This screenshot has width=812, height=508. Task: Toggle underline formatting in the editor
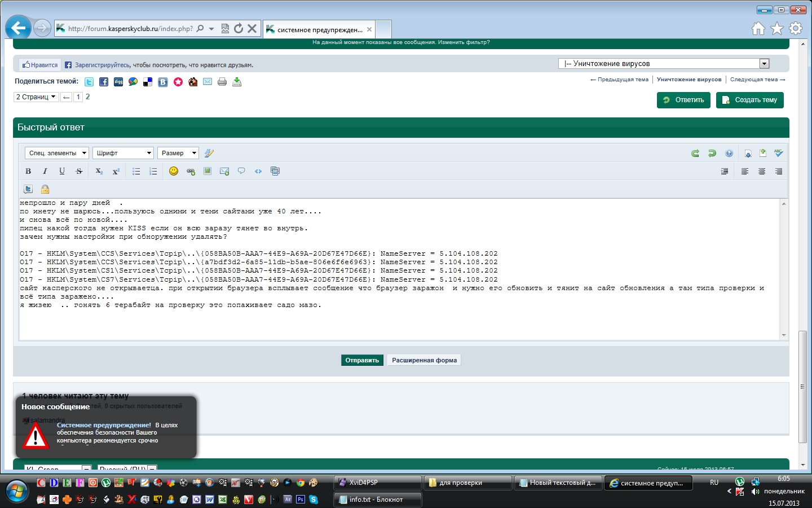(x=62, y=171)
